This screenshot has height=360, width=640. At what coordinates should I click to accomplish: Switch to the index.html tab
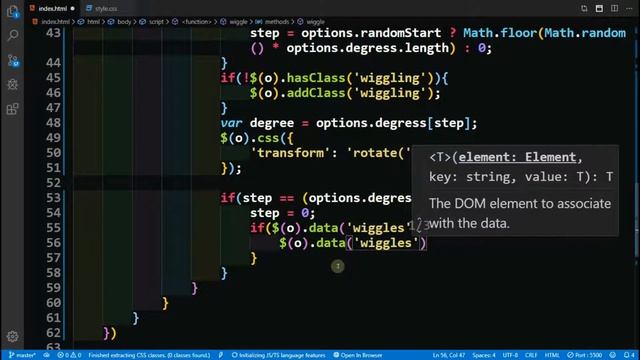coord(52,9)
